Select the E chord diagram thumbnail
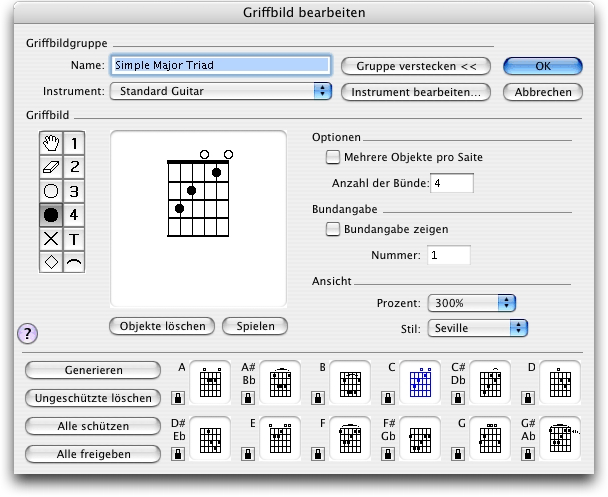608x497 pixels. pos(280,438)
